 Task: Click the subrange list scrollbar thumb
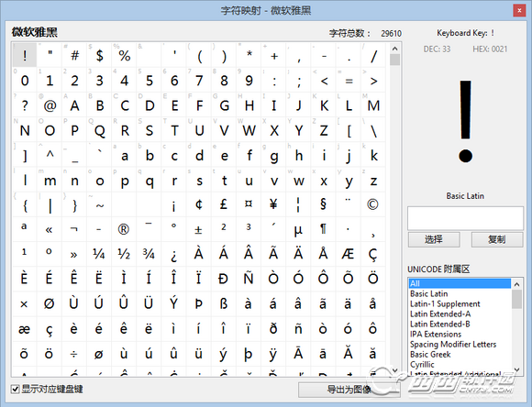coord(516,299)
